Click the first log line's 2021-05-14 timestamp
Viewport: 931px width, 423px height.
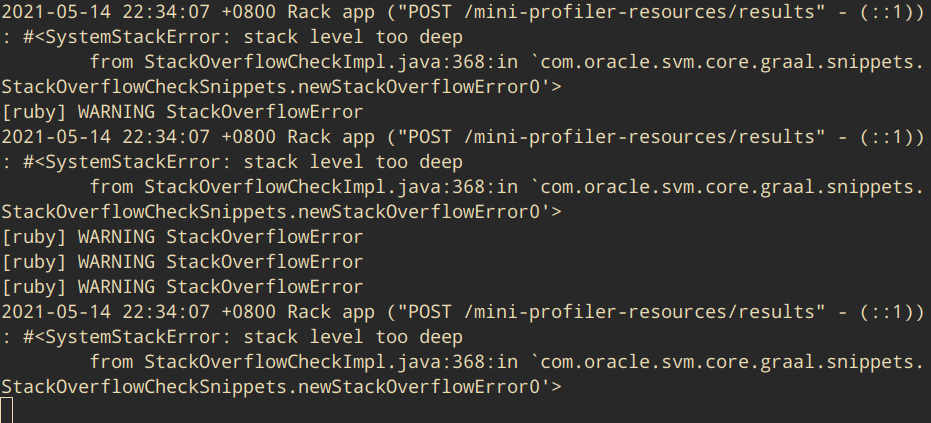pyautogui.click(x=56, y=12)
